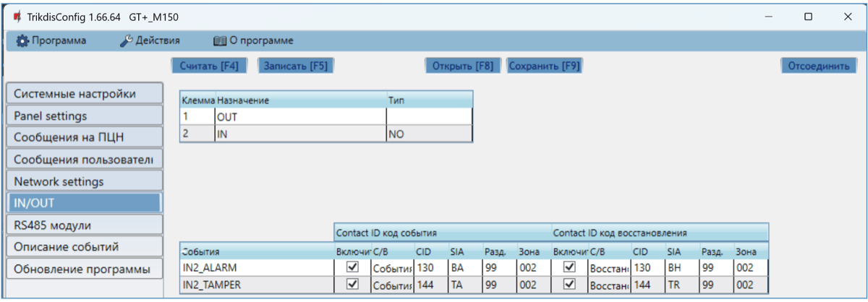868x302 pixels.
Task: Click the wrench icon beside Действия
Action: coord(125,40)
